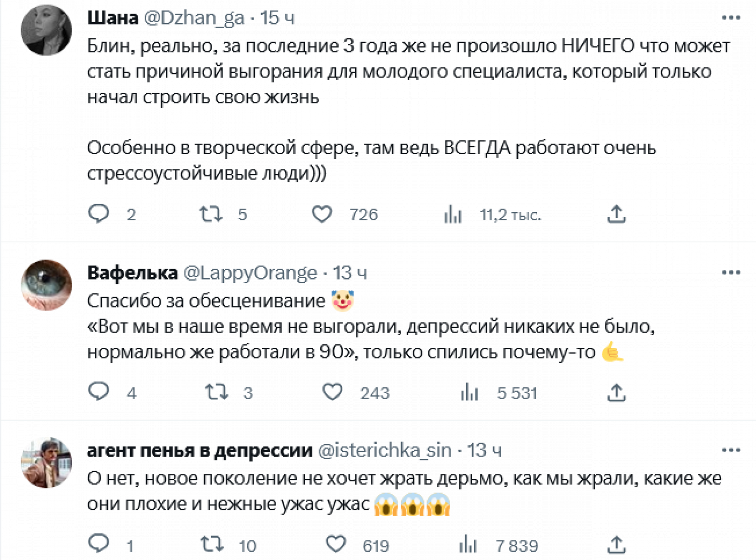Retweet Шана's post about burnout
756x560 pixels.
211,214
